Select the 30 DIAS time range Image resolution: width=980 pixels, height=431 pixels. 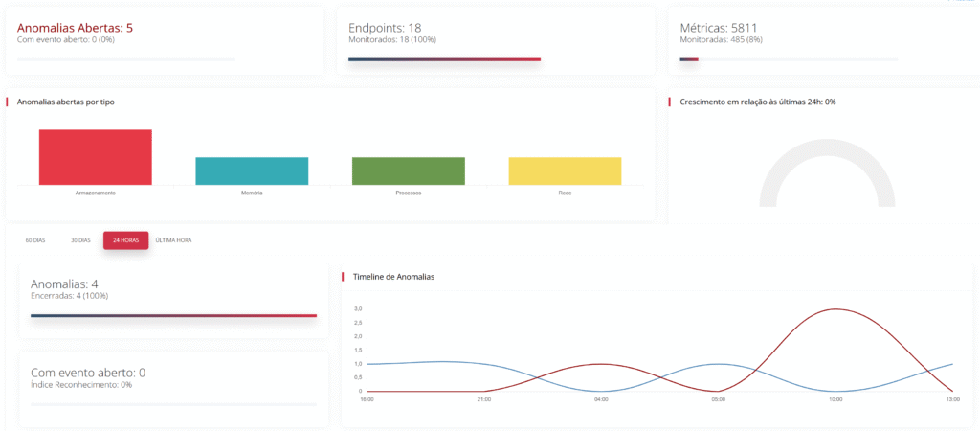click(80, 240)
